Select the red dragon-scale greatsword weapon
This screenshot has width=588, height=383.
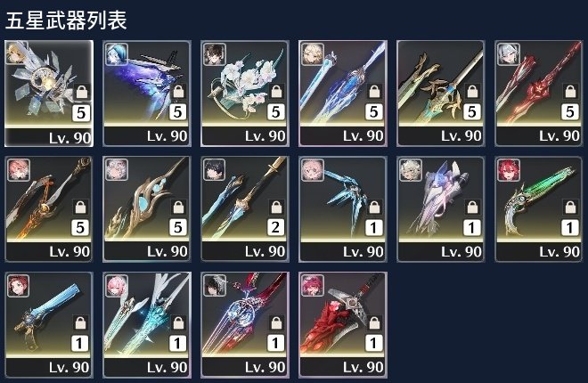pyautogui.click(x=343, y=325)
